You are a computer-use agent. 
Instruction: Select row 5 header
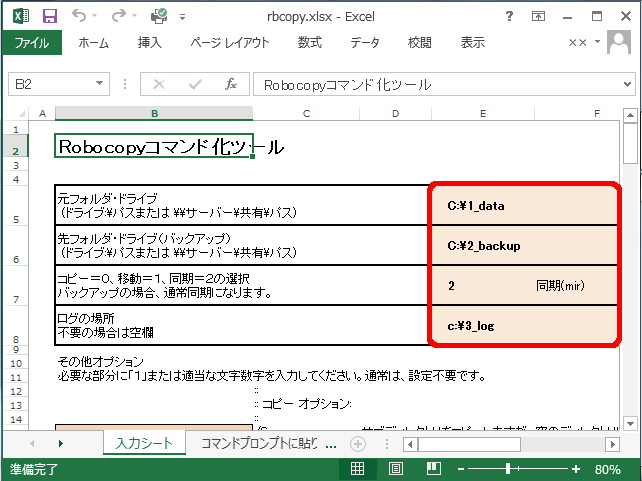pyautogui.click(x=16, y=205)
